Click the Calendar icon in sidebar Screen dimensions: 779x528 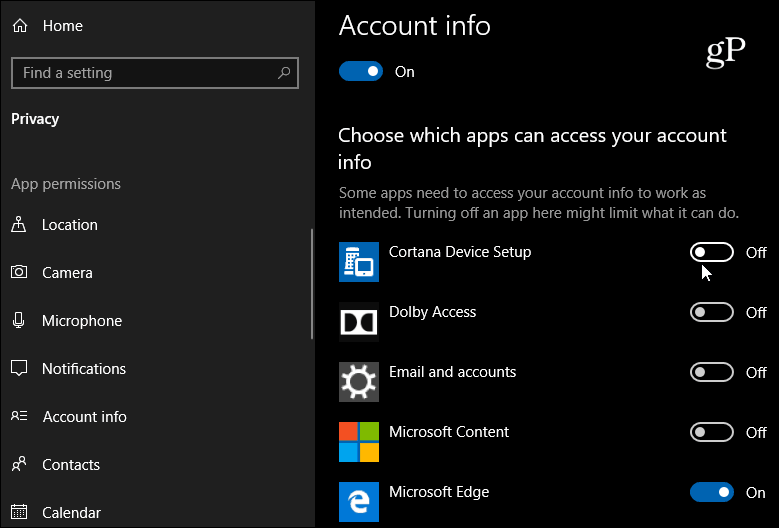click(x=19, y=512)
